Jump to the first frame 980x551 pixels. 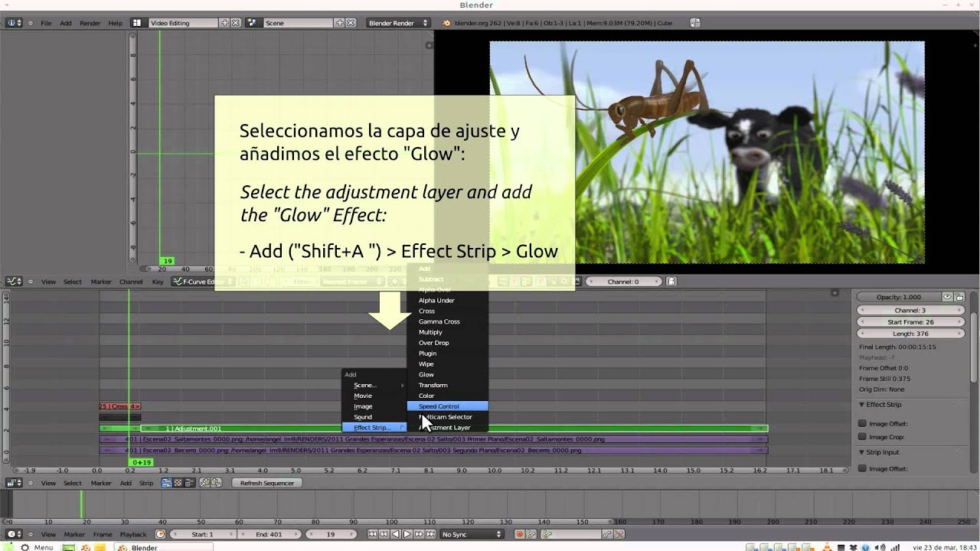[372, 534]
